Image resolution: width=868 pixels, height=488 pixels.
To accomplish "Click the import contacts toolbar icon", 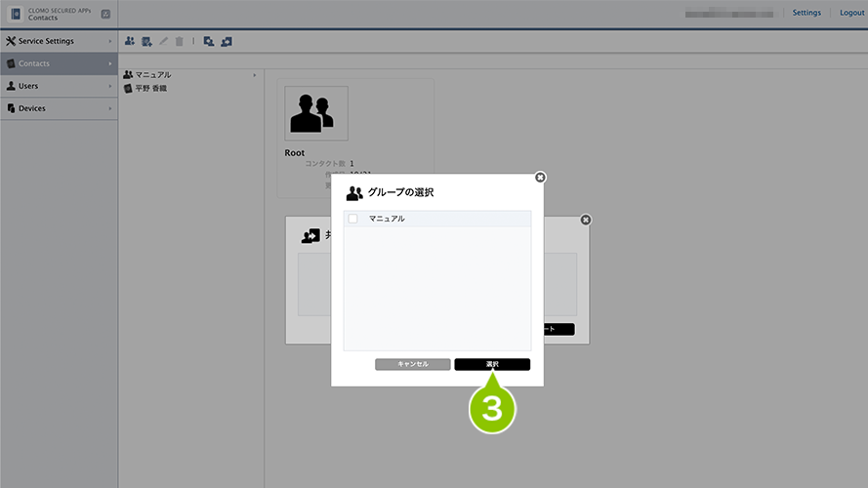I will 209,42.
